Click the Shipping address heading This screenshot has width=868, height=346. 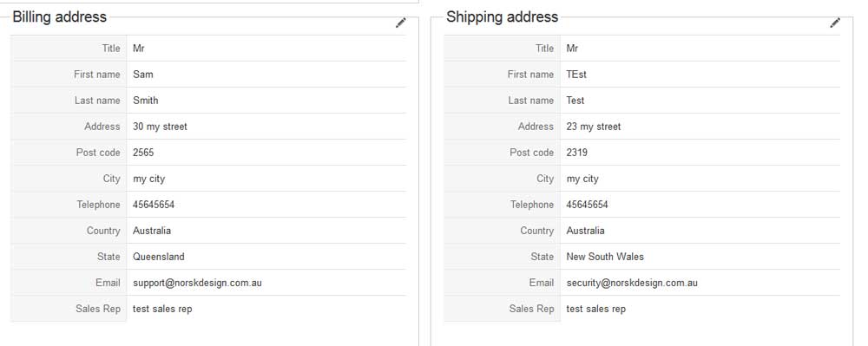point(502,16)
